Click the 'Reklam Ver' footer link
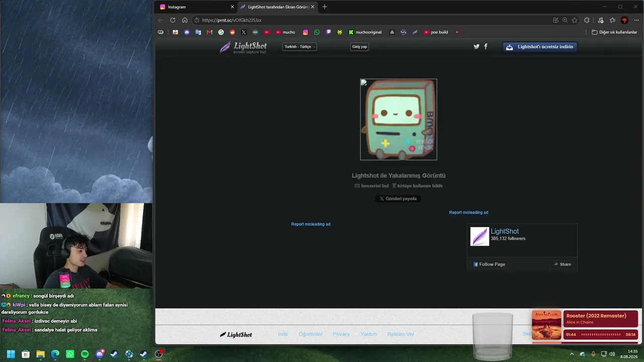 400,334
